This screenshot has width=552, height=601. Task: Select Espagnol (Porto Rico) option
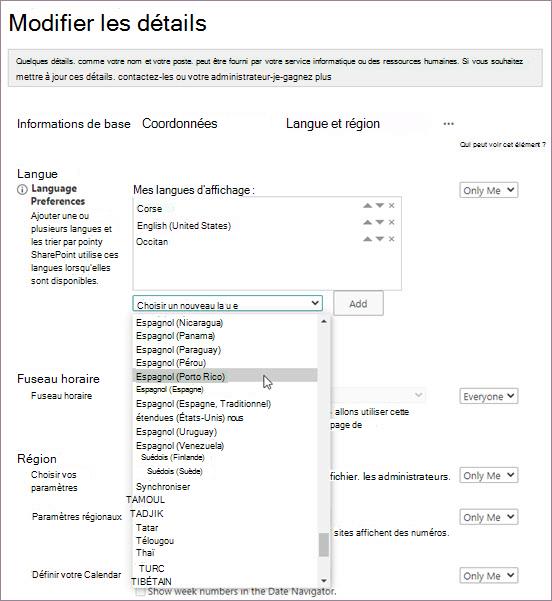tap(225, 376)
